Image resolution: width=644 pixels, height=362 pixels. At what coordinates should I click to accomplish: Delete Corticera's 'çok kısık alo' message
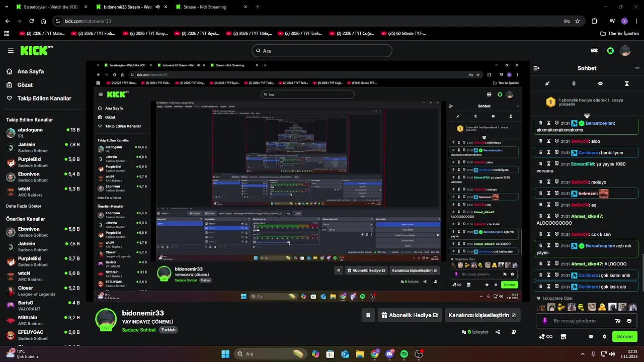coord(541,287)
